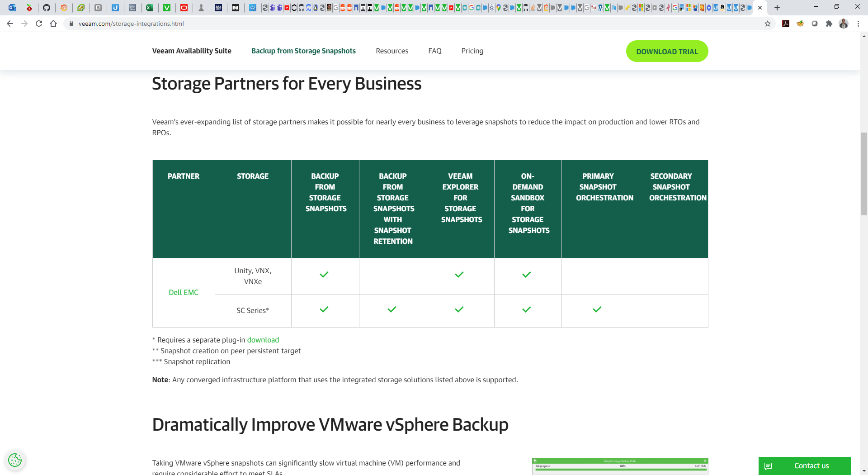This screenshot has width=868, height=475.
Task: Click the PARTNER column header
Action: [x=184, y=209]
